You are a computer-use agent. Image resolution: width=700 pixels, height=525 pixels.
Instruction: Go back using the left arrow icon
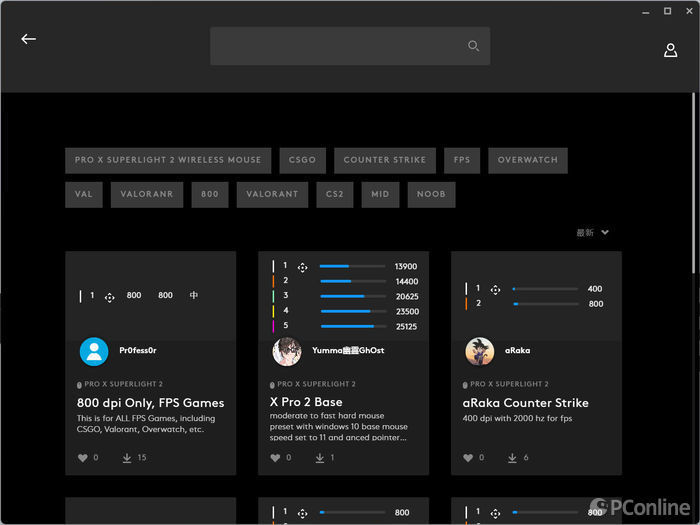(x=29, y=39)
